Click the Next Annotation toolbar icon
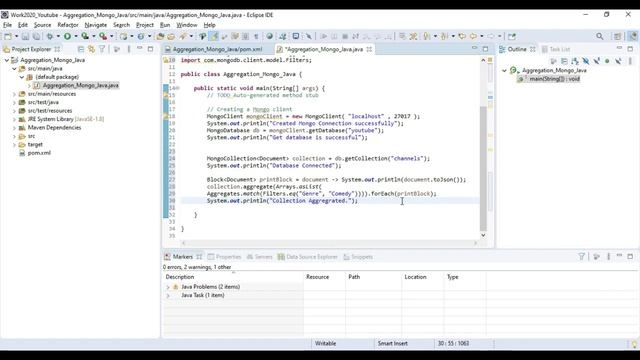The height and width of the screenshot is (360, 640). (427, 36)
